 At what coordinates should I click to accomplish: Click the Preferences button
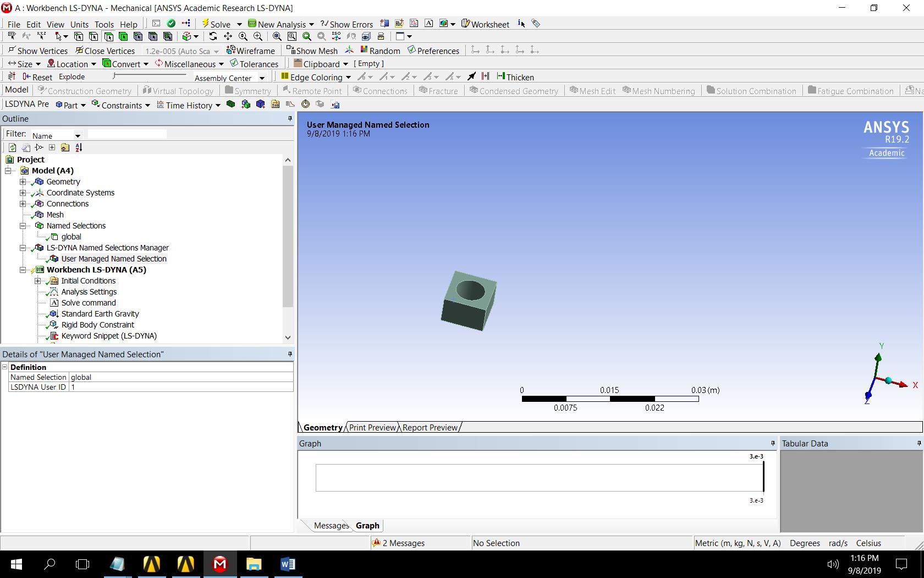click(x=433, y=51)
